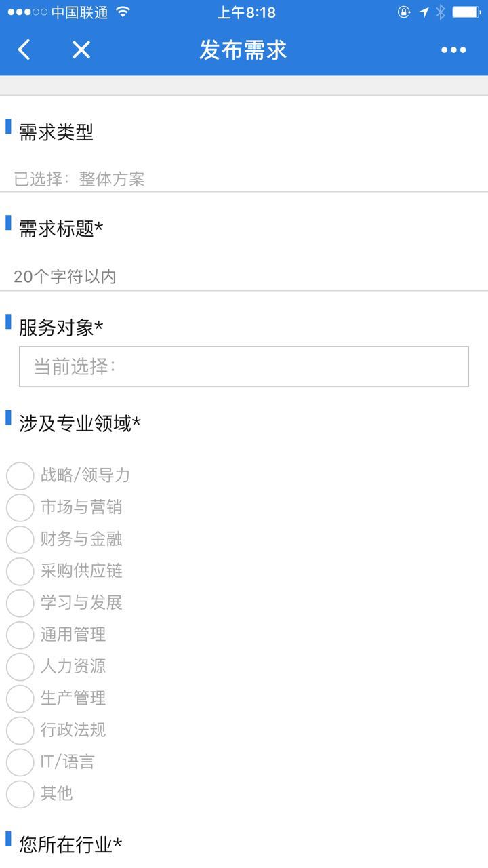
Task: Select the 采购供应链 radio option
Action: 20,572
